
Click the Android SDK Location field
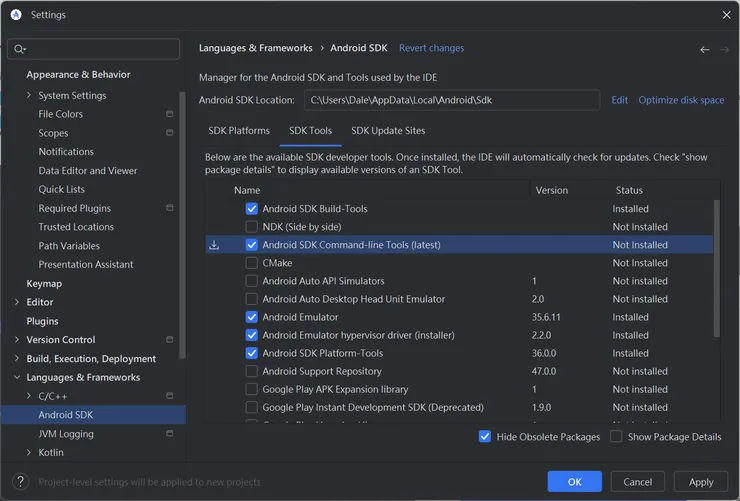pos(451,100)
